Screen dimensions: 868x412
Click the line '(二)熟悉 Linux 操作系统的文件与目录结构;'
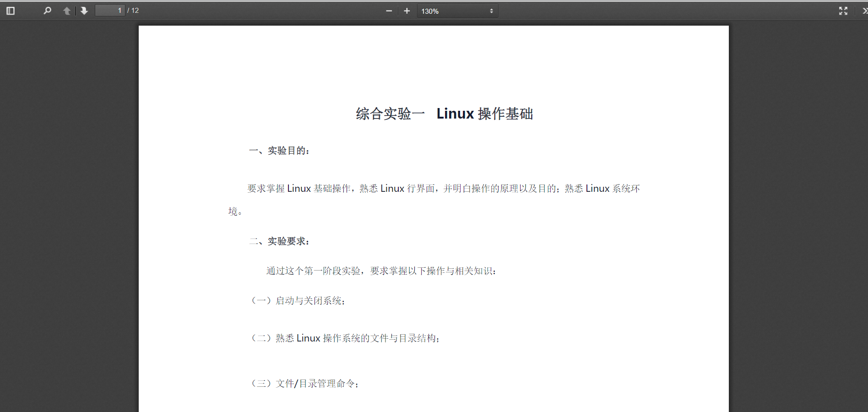click(x=345, y=338)
